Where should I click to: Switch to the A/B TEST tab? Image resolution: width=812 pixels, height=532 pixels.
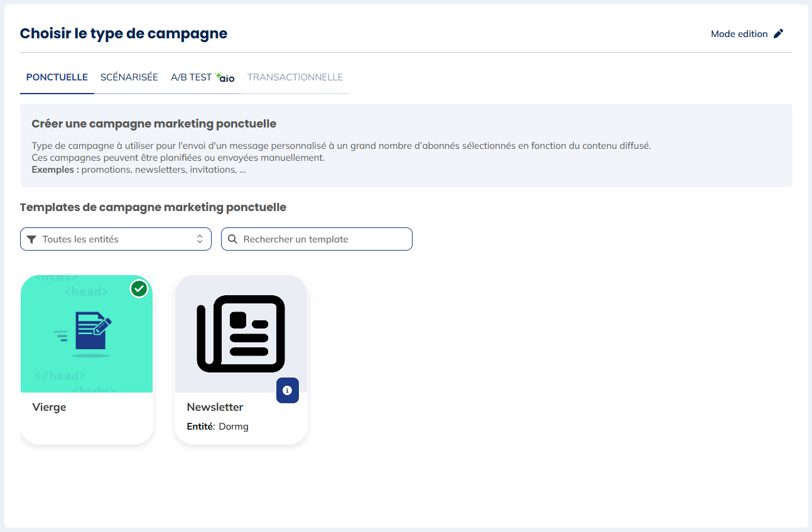point(190,77)
